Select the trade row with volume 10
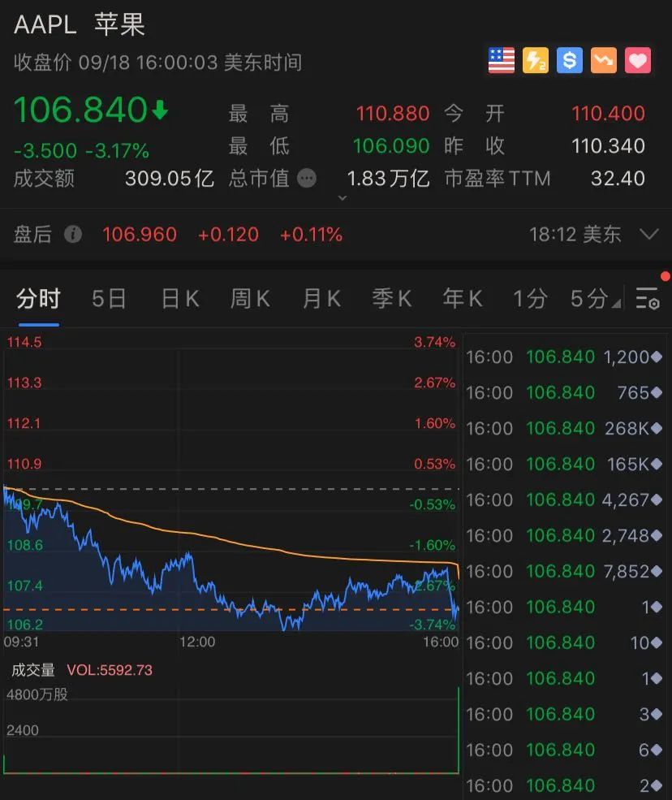 [x=564, y=642]
